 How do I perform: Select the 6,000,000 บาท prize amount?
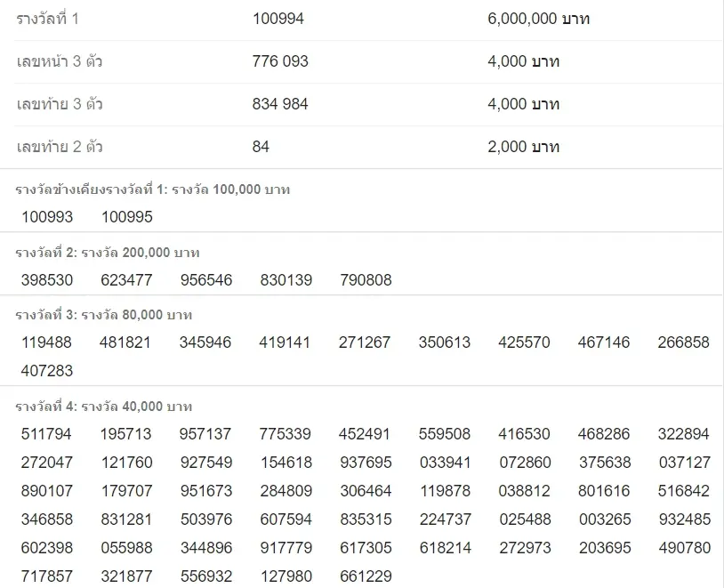click(538, 19)
